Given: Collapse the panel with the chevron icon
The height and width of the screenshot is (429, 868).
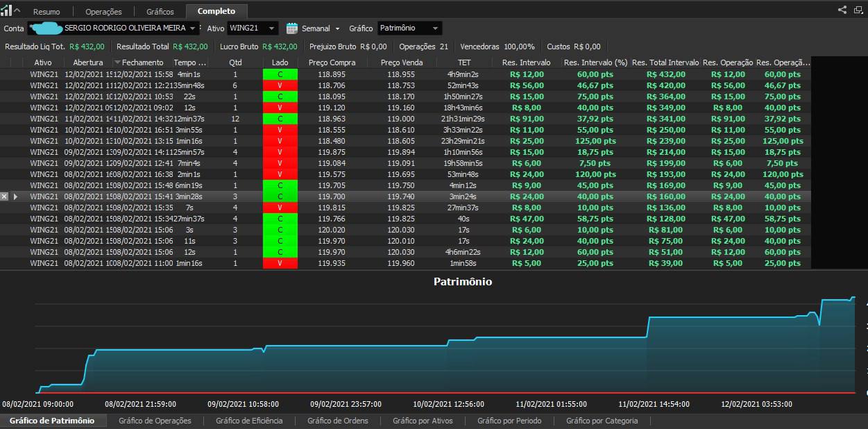Looking at the screenshot, I should coord(17,11).
